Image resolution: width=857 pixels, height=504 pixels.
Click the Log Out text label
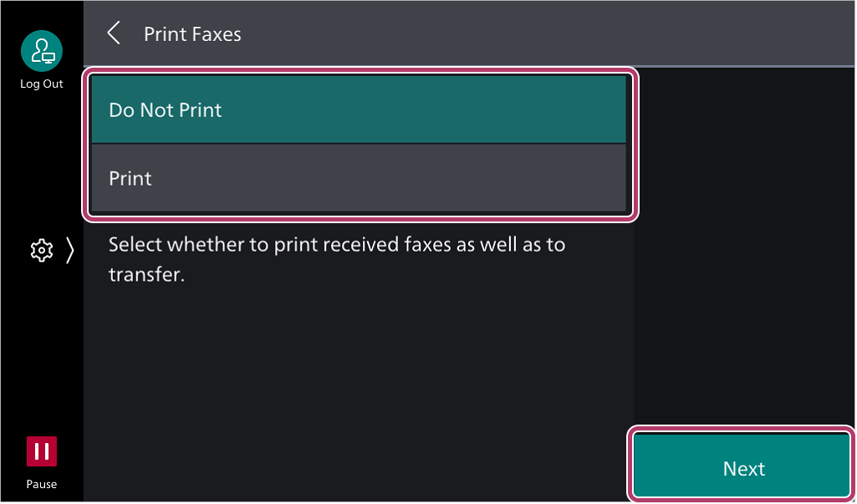pyautogui.click(x=42, y=84)
